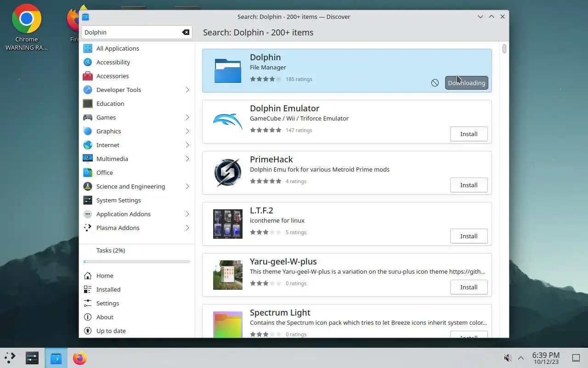
Task: Click the Installed list icon
Action: [x=88, y=289]
